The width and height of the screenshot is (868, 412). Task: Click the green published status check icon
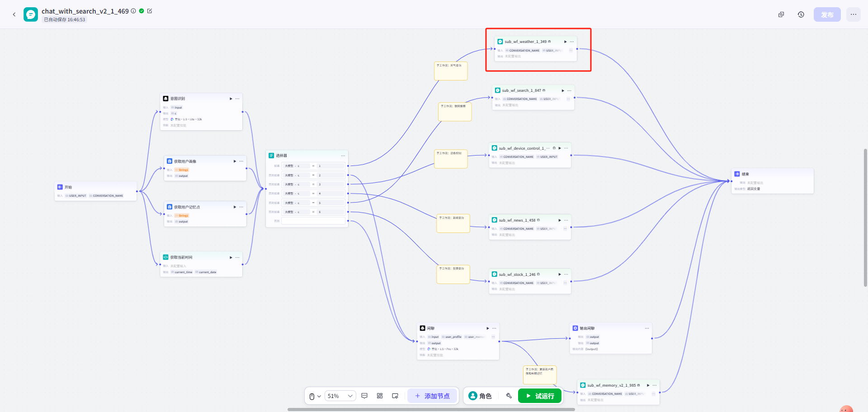(142, 11)
